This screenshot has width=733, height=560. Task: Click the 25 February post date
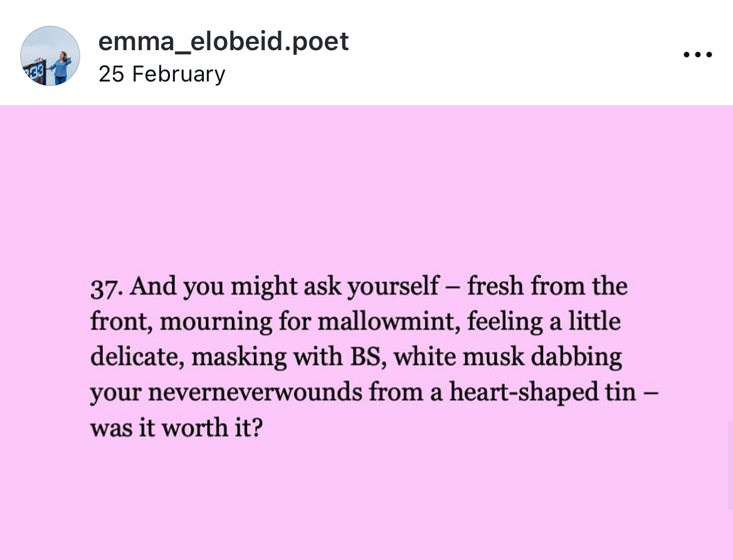pos(162,74)
